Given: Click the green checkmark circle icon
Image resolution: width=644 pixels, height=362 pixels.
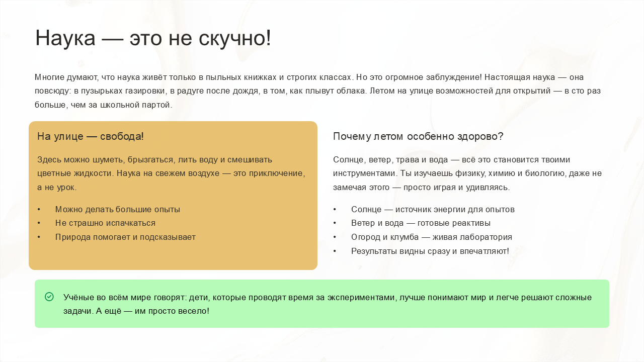Looking at the screenshot, I should pyautogui.click(x=49, y=297).
